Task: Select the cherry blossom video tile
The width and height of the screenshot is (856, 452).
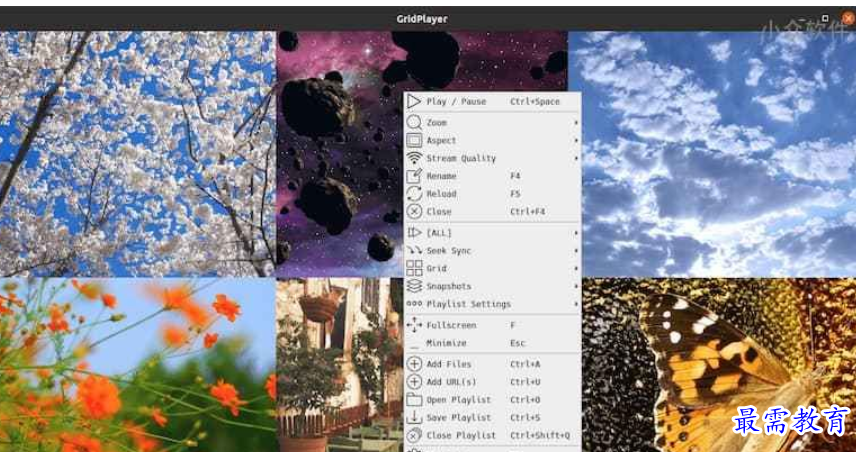Action: pyautogui.click(x=137, y=153)
